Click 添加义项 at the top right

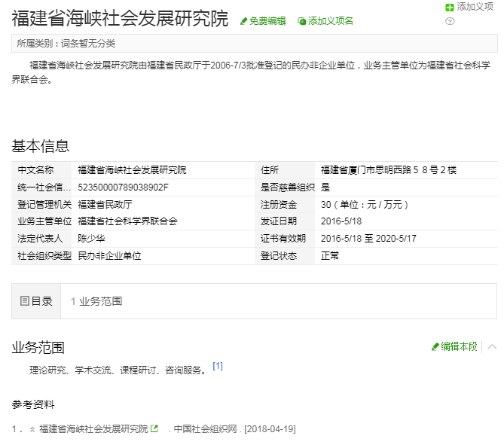(475, 7)
